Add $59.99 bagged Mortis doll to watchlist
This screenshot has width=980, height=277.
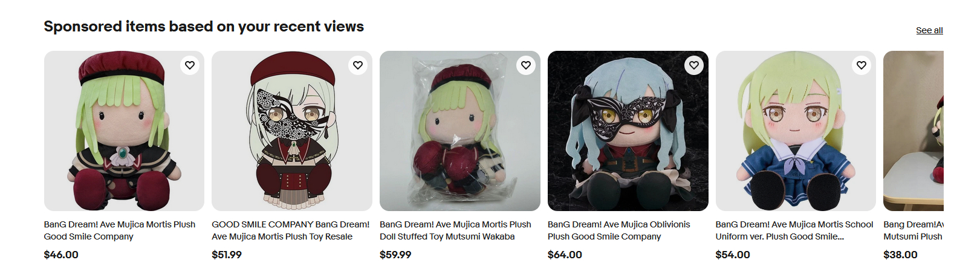coord(526,65)
